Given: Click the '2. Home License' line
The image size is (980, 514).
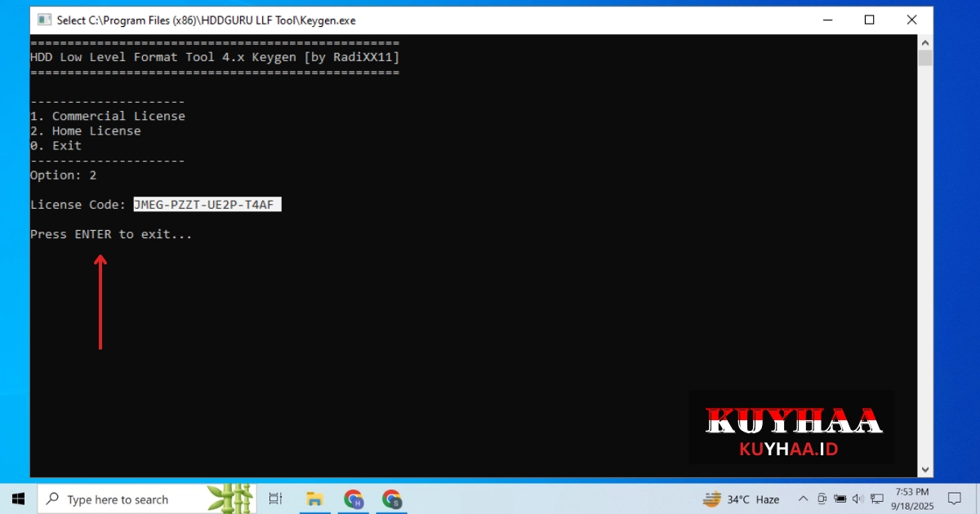Looking at the screenshot, I should tap(86, 131).
